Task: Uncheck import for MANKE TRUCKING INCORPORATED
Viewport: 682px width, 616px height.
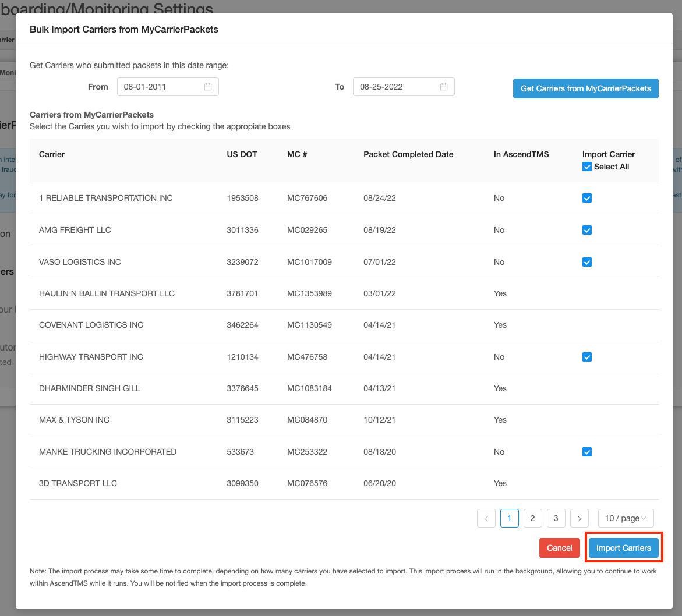Action: point(586,452)
